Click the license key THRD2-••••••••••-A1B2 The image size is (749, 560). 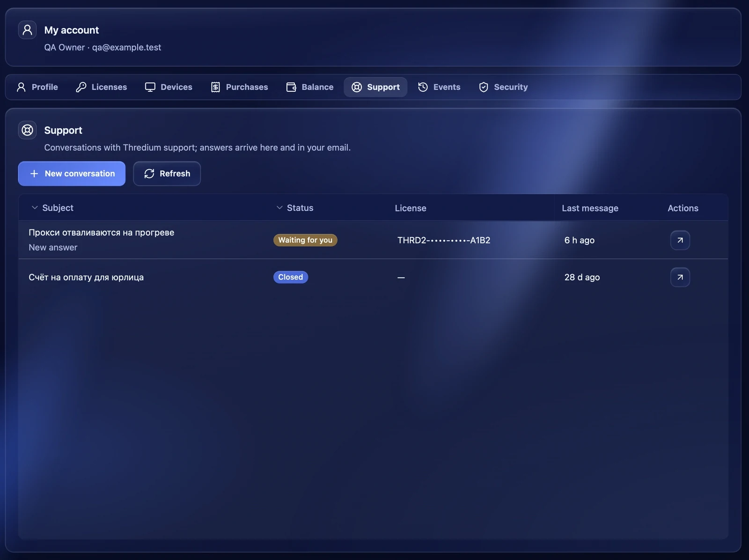coord(444,240)
